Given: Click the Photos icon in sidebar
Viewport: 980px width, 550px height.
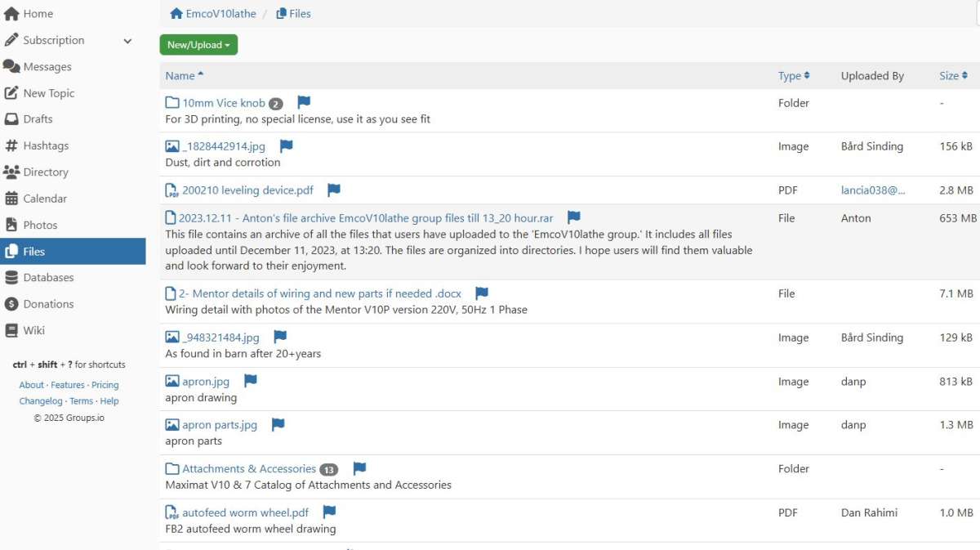Looking at the screenshot, I should [11, 225].
